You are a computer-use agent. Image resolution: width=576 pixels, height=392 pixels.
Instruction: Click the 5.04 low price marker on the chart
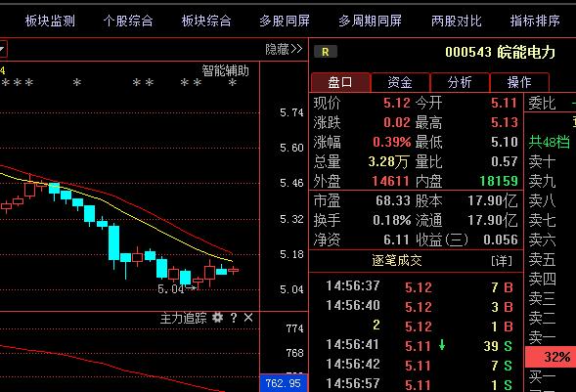(x=177, y=289)
